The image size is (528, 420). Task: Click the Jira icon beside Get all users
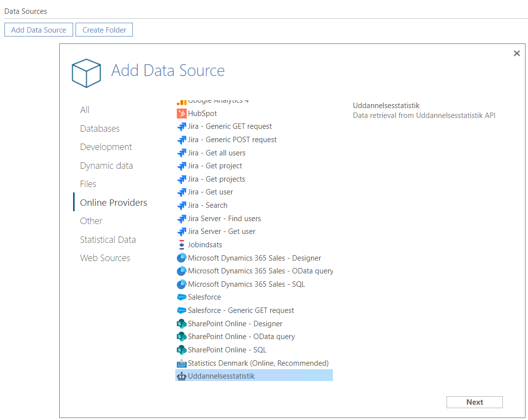point(181,153)
